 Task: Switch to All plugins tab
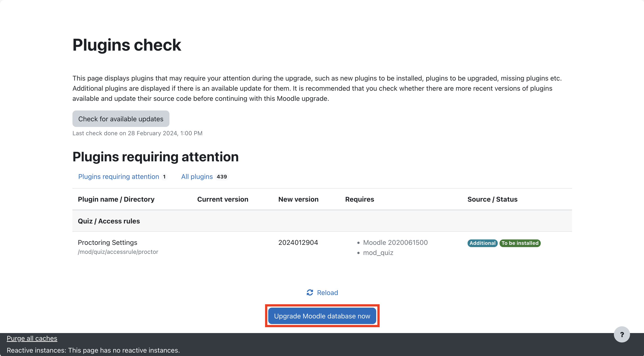(x=197, y=176)
